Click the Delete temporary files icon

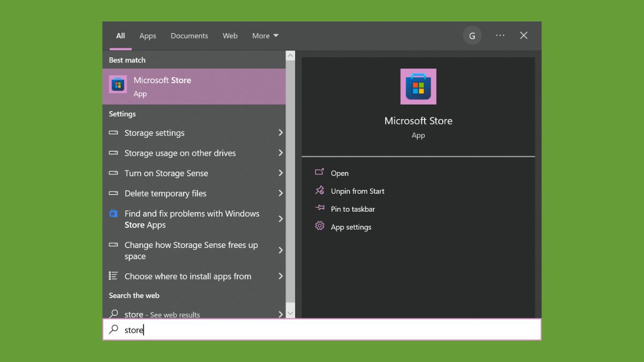(113, 193)
